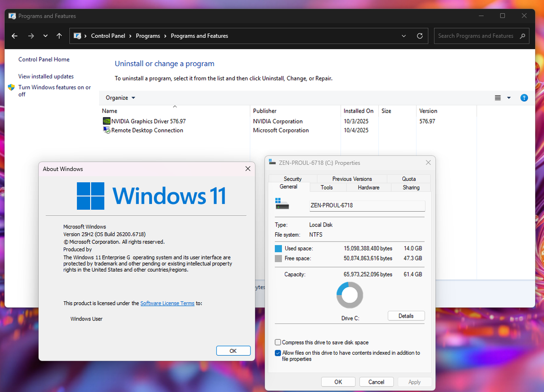This screenshot has height=392, width=544.
Task: Enable Compress this drive checkbox
Action: click(278, 342)
